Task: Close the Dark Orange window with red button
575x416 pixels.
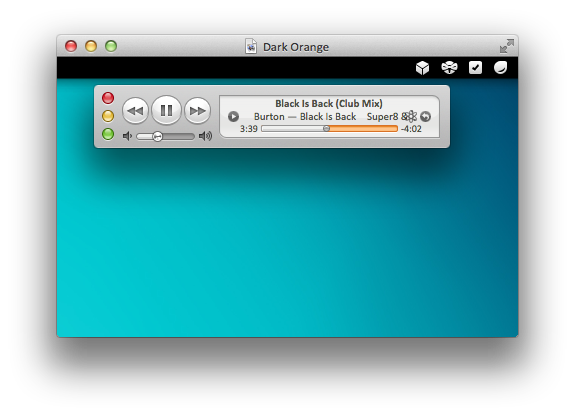Action: coord(71,46)
